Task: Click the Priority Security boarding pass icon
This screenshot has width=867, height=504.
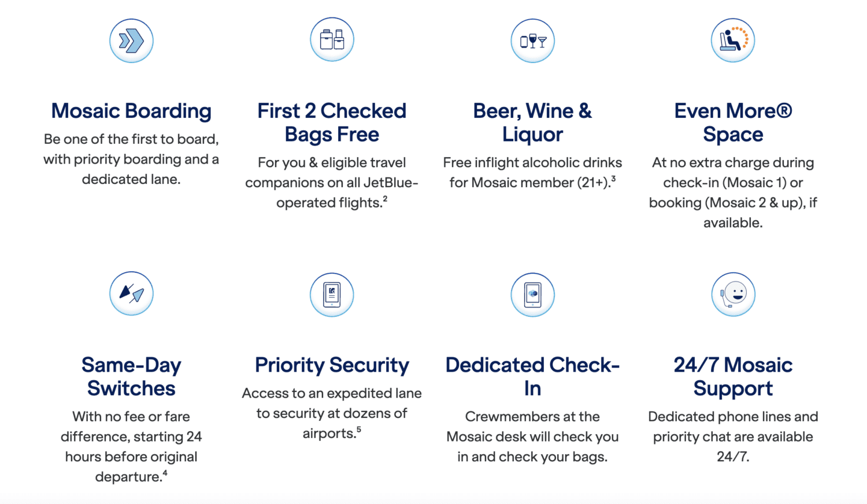Action: pyautogui.click(x=332, y=295)
